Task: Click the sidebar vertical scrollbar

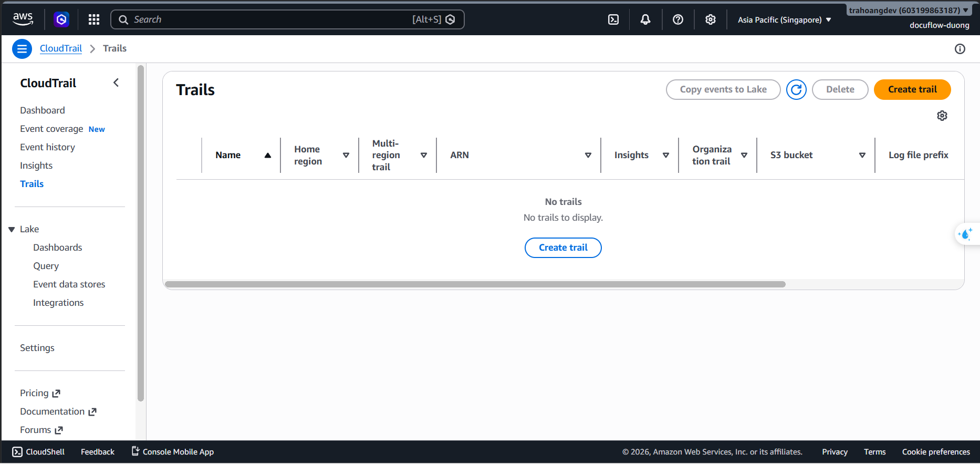Action: coord(140,233)
